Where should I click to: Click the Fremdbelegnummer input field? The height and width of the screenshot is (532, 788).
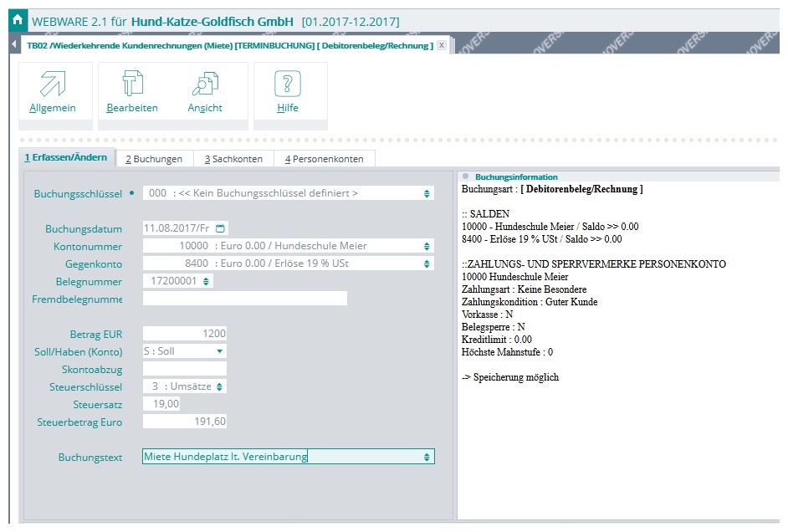[x=244, y=299]
